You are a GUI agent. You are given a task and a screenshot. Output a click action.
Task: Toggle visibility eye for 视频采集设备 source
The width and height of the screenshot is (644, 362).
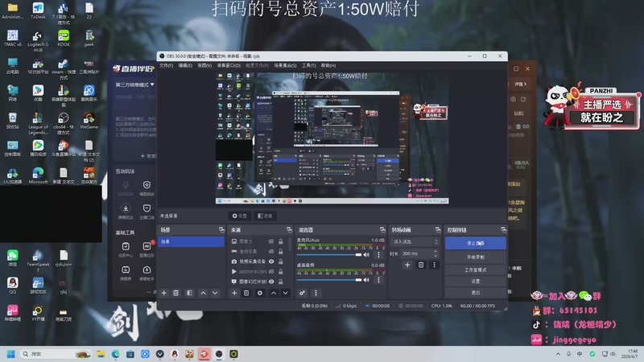point(271,261)
